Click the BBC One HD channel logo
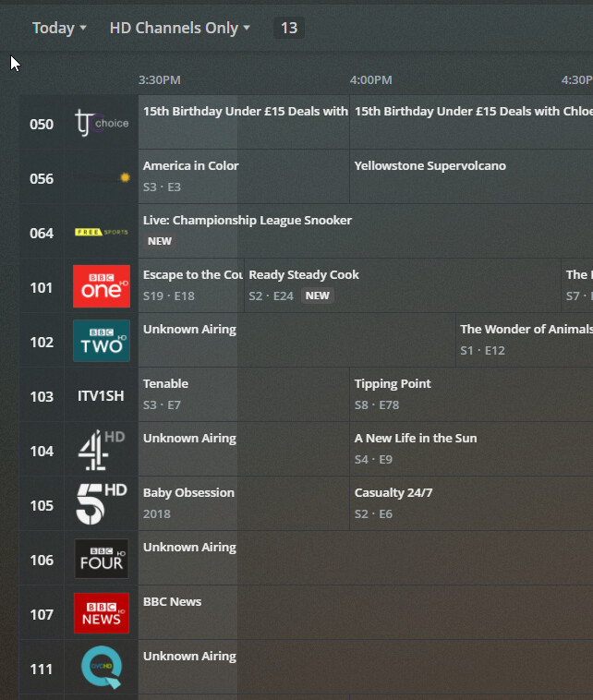The height and width of the screenshot is (700, 593). pos(102,286)
